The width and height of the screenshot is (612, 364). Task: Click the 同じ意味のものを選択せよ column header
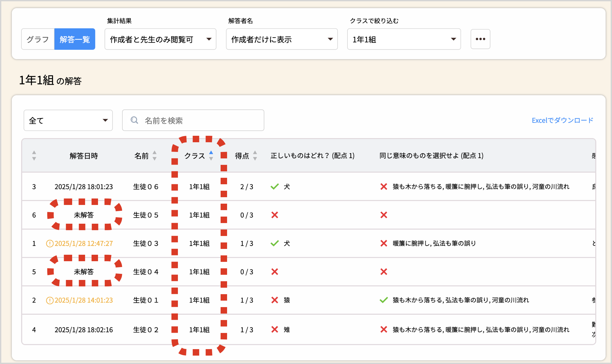pyautogui.click(x=432, y=156)
